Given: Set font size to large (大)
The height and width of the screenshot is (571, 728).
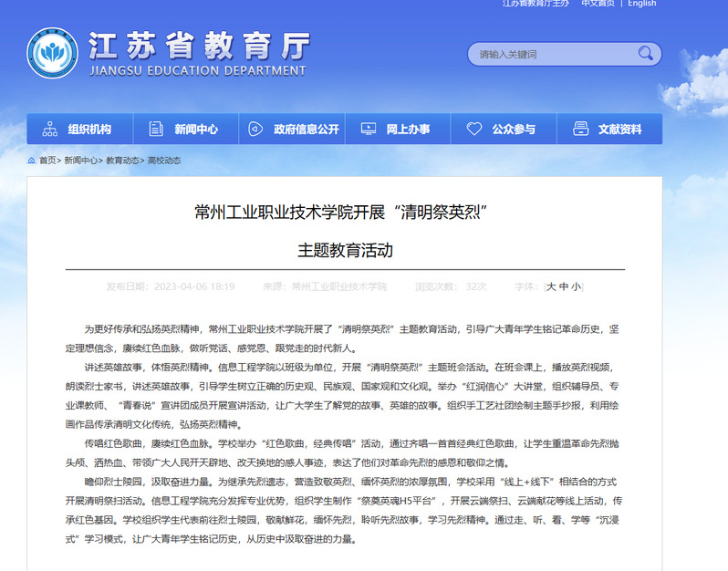Looking at the screenshot, I should click(550, 286).
